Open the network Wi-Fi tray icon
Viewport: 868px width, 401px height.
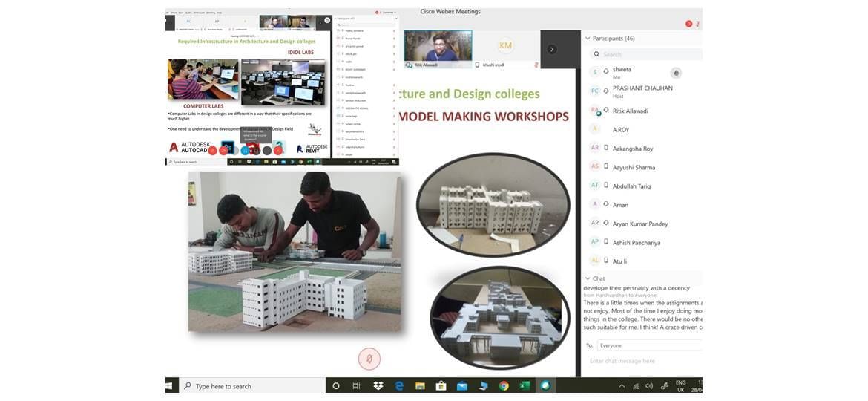click(x=636, y=386)
